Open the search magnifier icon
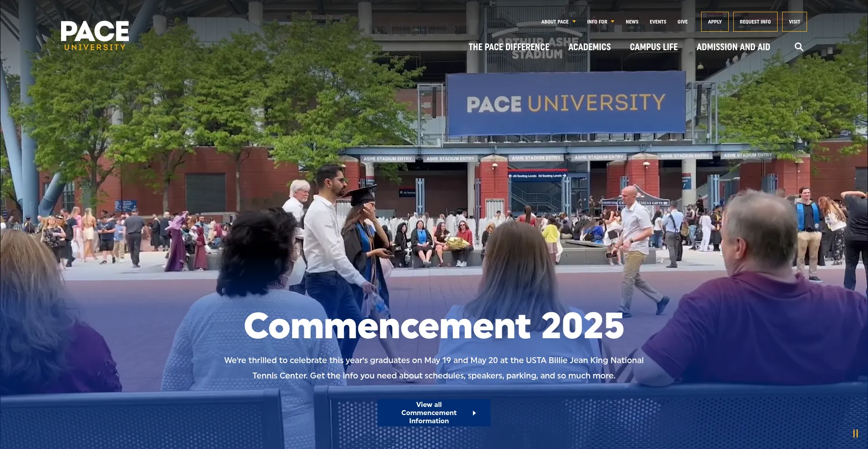The image size is (868, 449). coord(799,47)
